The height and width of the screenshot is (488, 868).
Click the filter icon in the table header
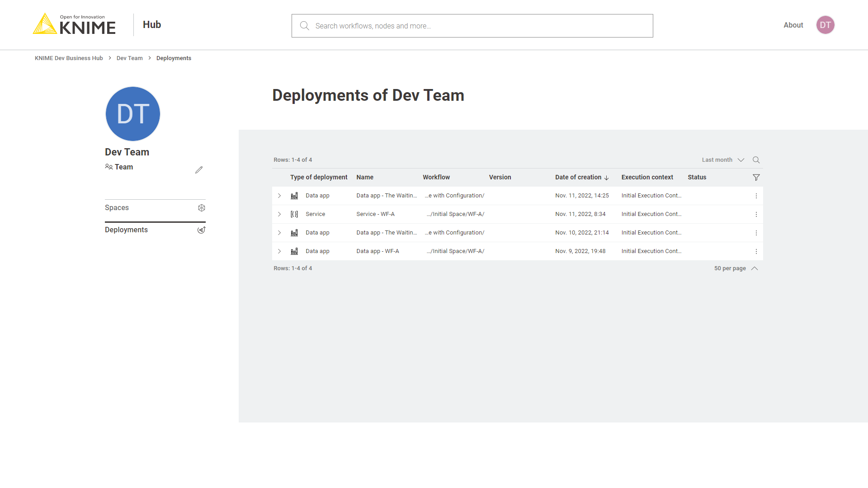[756, 177]
